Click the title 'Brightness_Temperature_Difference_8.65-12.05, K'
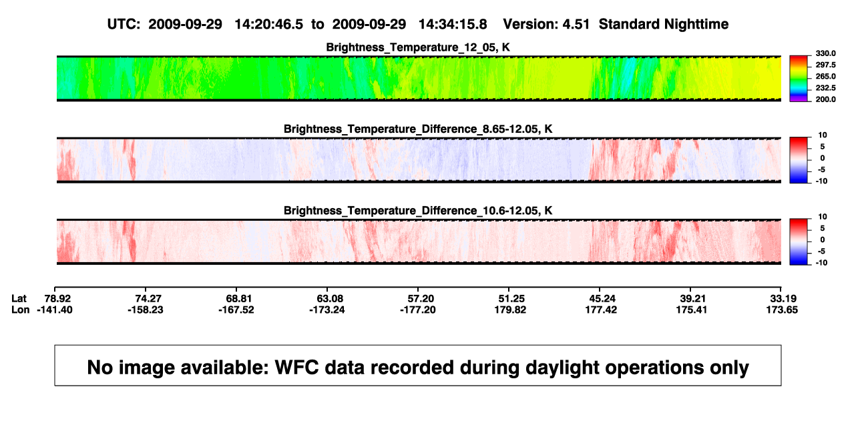The height and width of the screenshot is (445, 868). click(419, 129)
